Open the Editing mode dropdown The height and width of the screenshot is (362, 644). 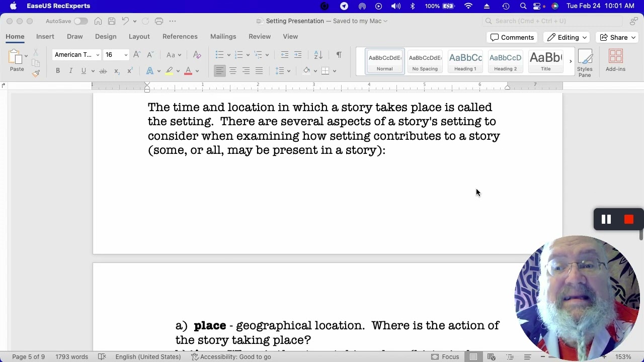click(x=567, y=37)
